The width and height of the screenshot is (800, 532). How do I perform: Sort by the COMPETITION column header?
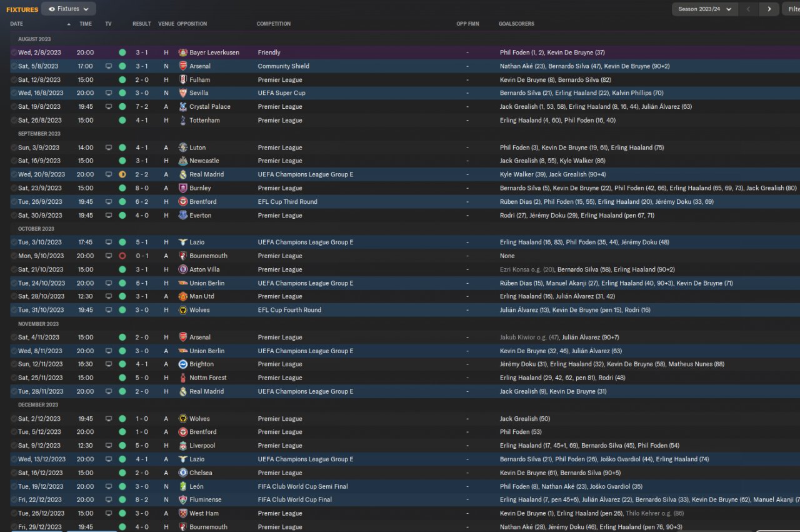tap(274, 24)
